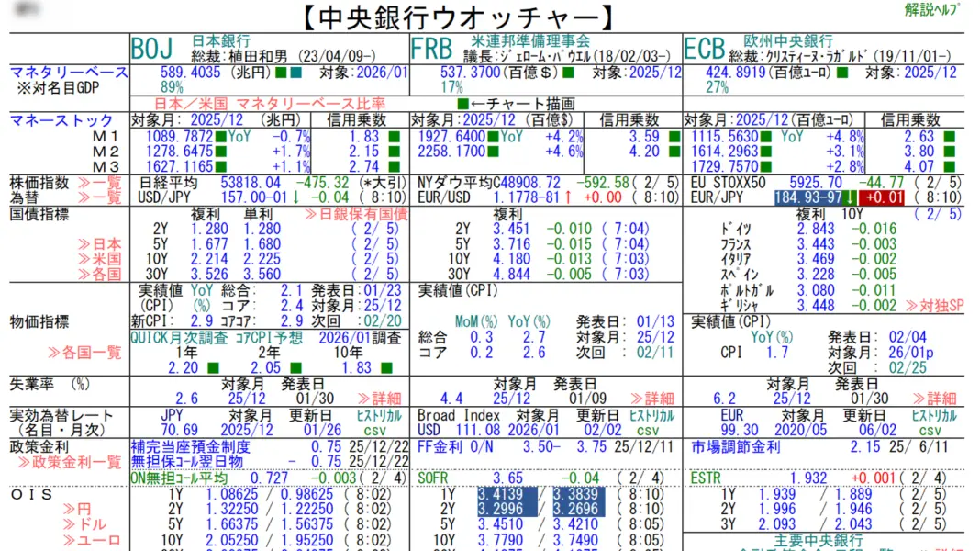Open ≫日本 government bond link
Viewport: 980px width, 551px height.
coord(99,244)
